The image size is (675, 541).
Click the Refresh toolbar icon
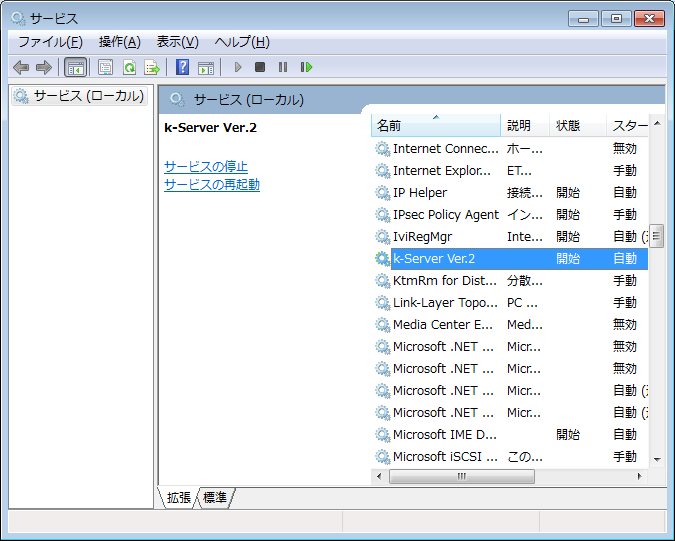pos(129,67)
